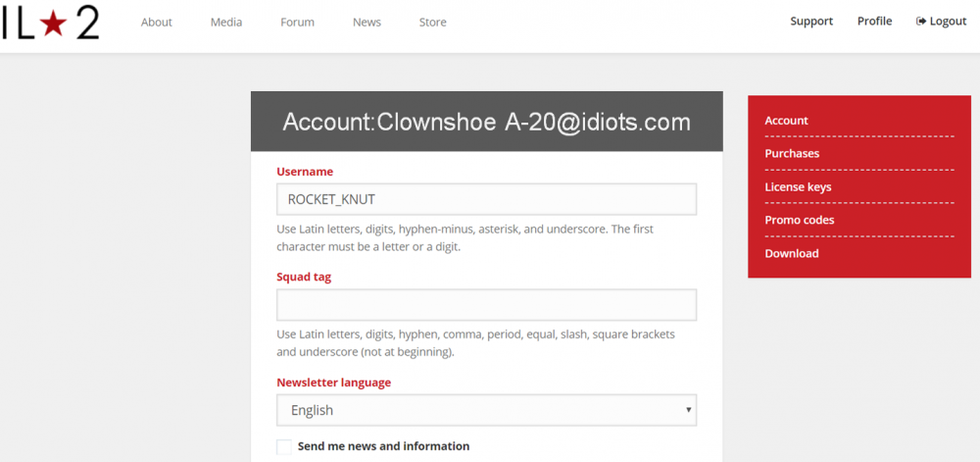The width and height of the screenshot is (980, 462).
Task: Click the Support link
Action: [811, 22]
